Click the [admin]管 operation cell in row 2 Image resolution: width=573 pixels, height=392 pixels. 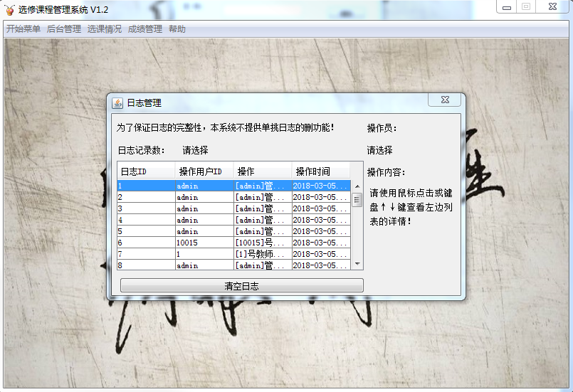click(x=263, y=197)
